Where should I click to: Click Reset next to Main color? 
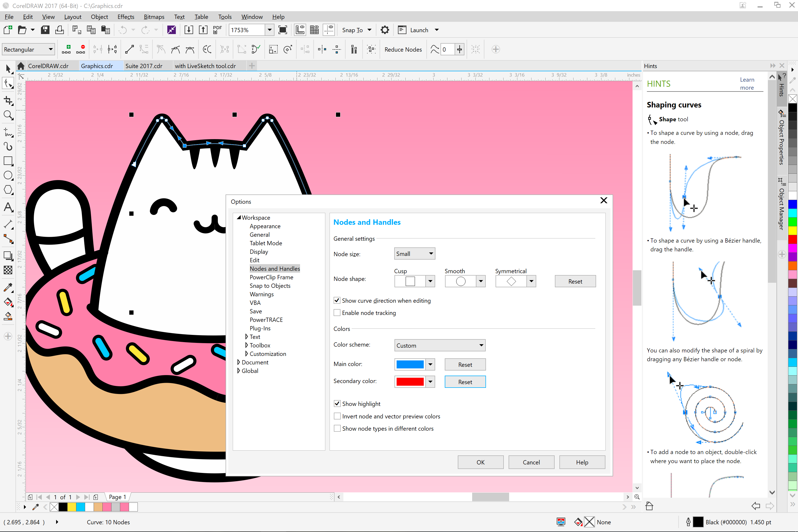465,364
